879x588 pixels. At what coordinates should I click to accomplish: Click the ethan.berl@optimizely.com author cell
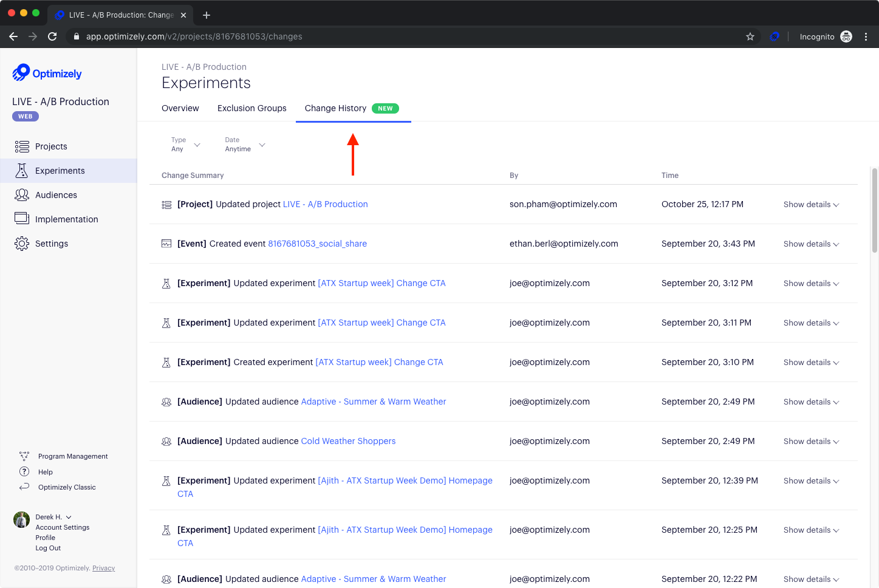[x=564, y=244]
